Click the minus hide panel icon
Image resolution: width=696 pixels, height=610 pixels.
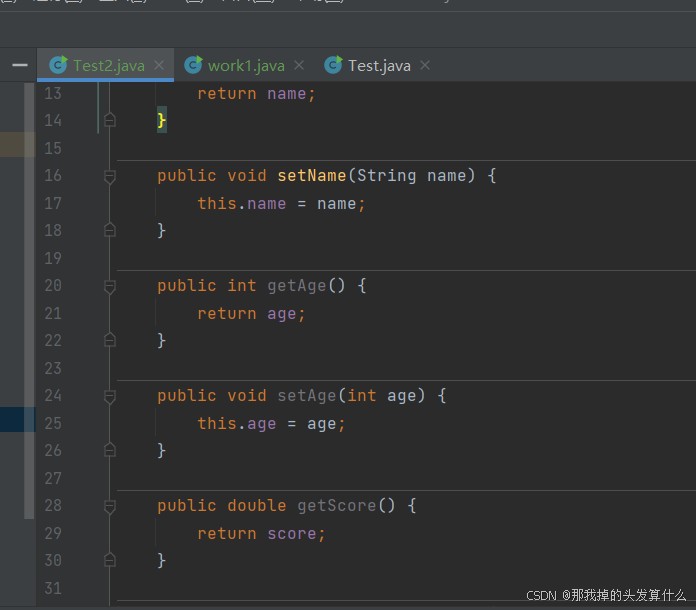pyautogui.click(x=20, y=65)
